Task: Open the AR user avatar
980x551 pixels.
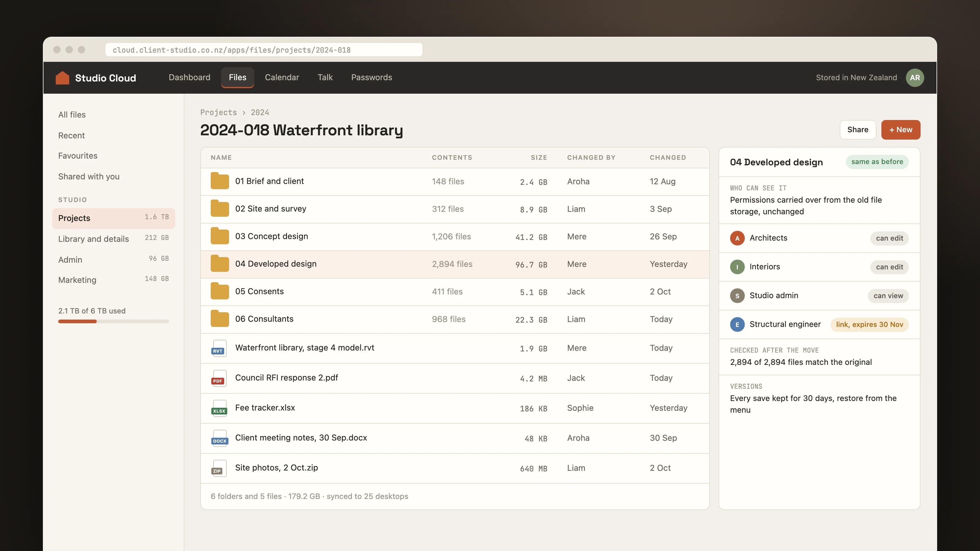Action: click(x=914, y=77)
